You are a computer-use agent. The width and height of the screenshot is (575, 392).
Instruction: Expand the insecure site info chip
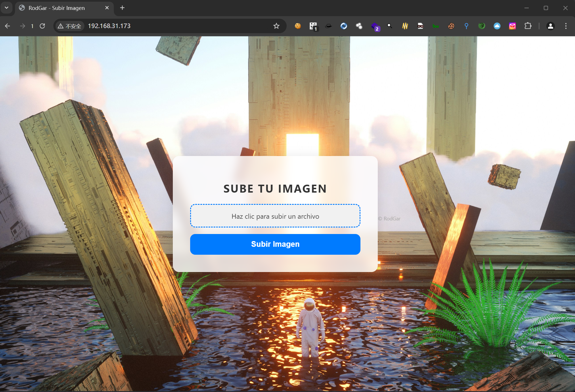click(70, 26)
